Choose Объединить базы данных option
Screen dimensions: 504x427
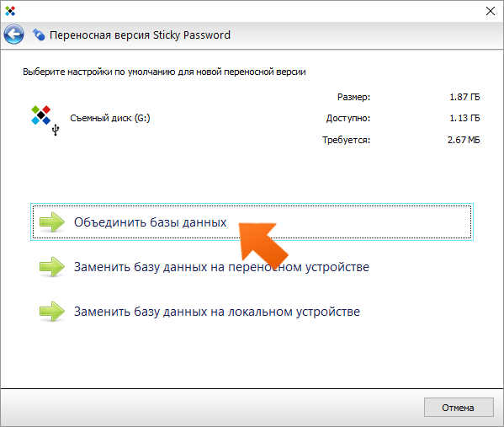[x=252, y=222]
